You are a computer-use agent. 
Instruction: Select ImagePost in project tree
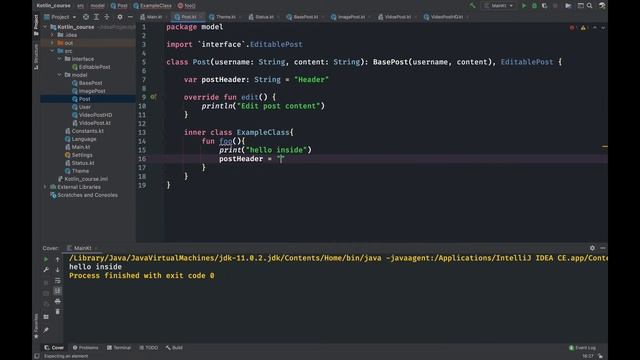[x=89, y=91]
